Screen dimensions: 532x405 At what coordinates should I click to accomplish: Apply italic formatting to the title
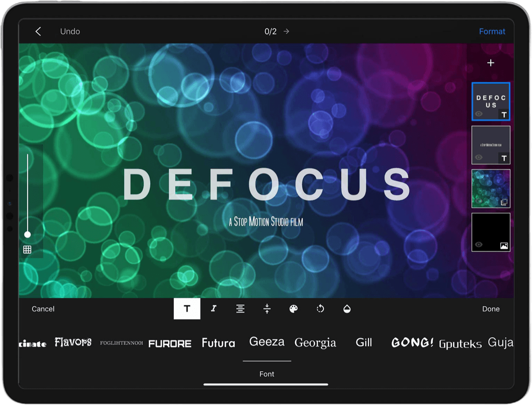tap(213, 309)
